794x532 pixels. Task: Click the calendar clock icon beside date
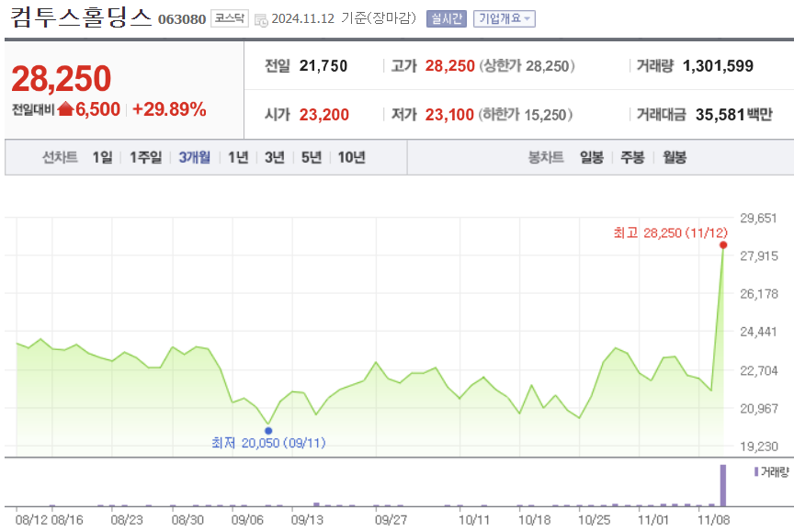coord(261,20)
